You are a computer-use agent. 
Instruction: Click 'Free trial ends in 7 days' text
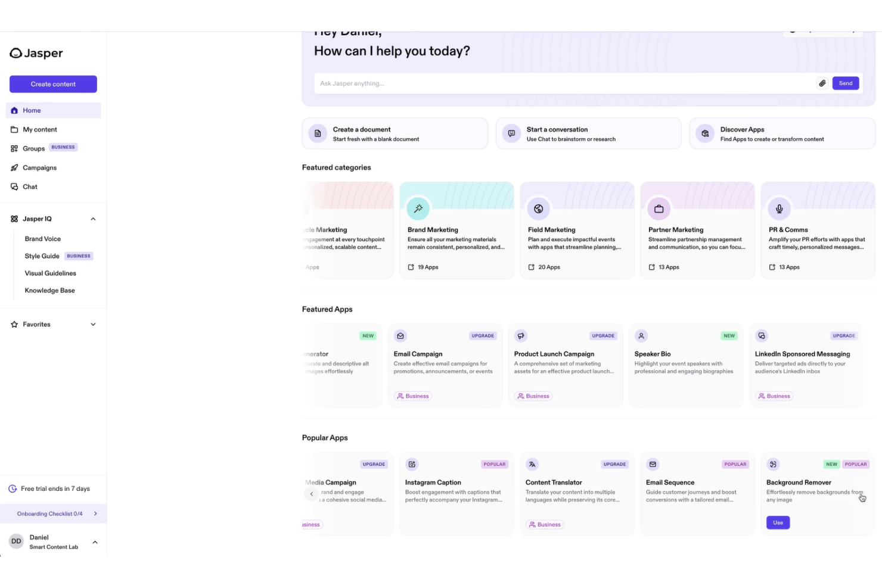[55, 489]
